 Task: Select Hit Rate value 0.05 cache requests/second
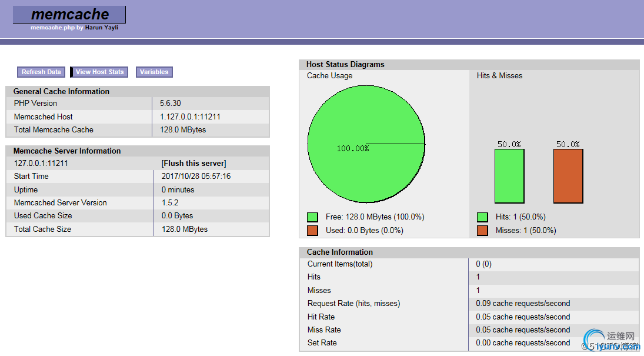click(x=523, y=317)
